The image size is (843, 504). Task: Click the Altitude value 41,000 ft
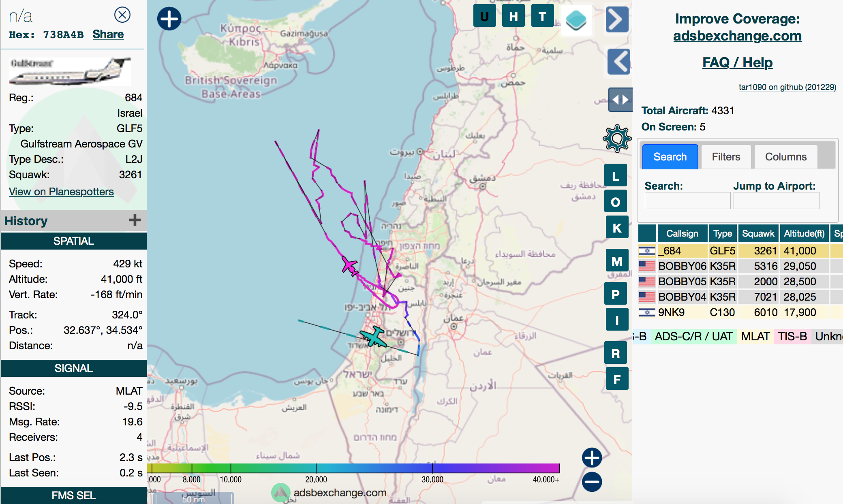[x=122, y=279]
